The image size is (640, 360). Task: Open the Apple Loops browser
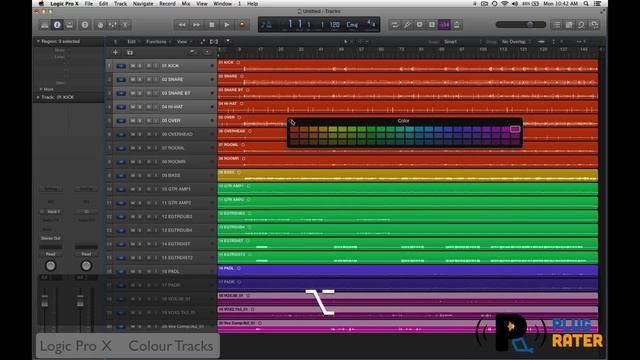[582, 25]
